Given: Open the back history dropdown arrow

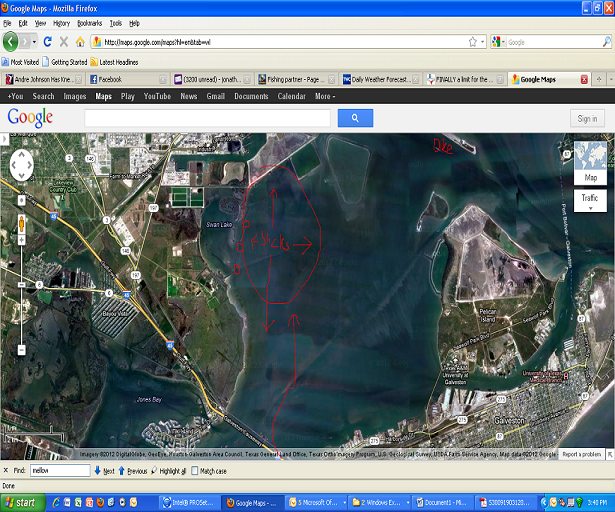Looking at the screenshot, I should point(35,42).
